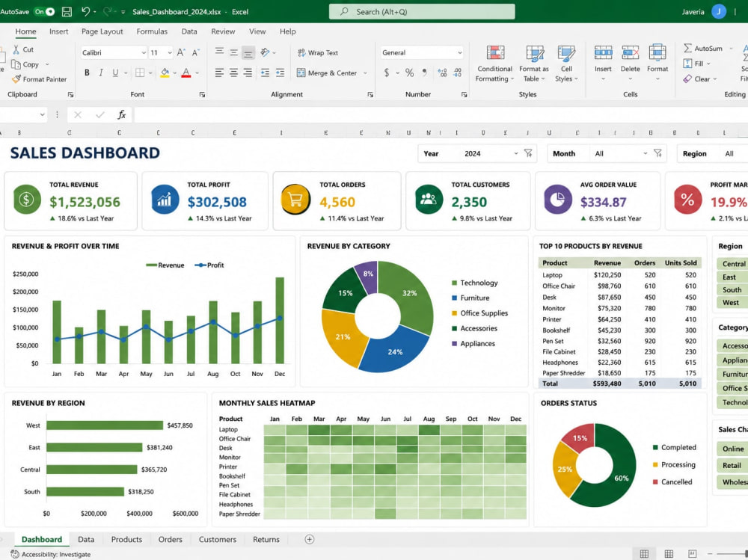Toggle Align Left
Screen dimensions: 748x560
click(x=219, y=73)
